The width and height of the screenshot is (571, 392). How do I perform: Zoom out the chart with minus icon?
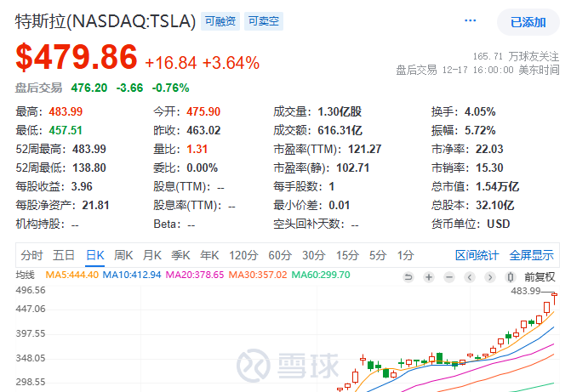[x=449, y=277]
